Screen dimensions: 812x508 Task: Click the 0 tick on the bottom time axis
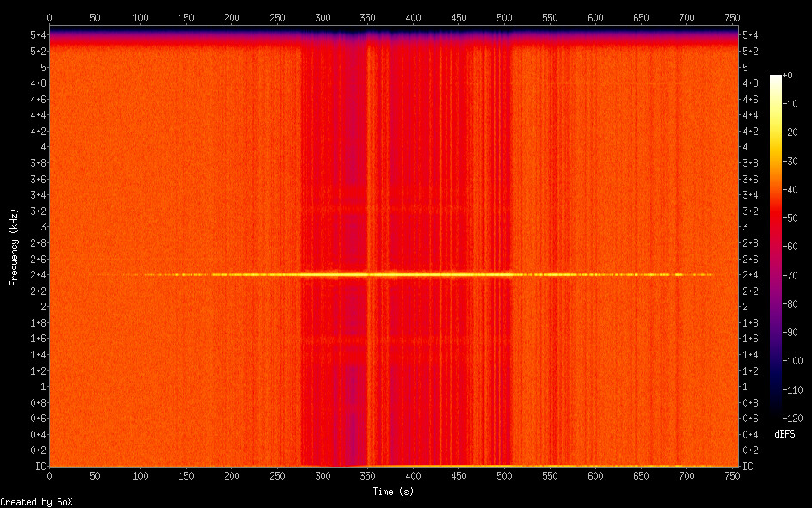click(x=49, y=476)
